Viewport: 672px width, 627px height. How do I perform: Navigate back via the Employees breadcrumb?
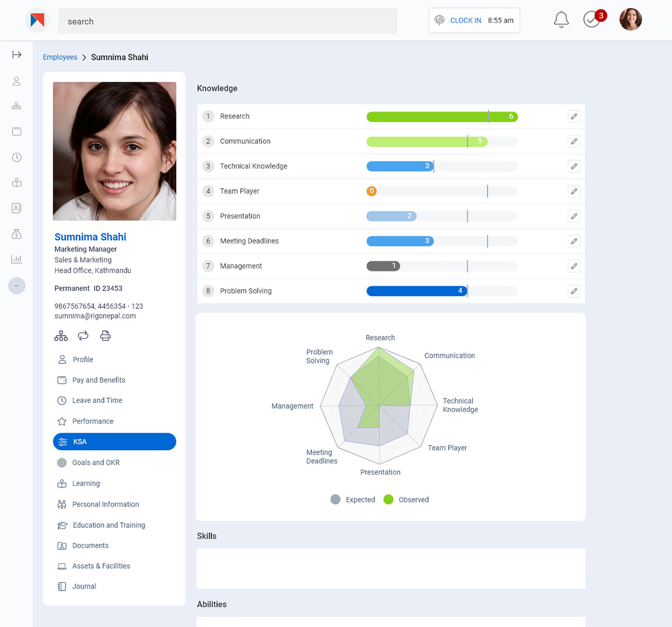click(60, 57)
